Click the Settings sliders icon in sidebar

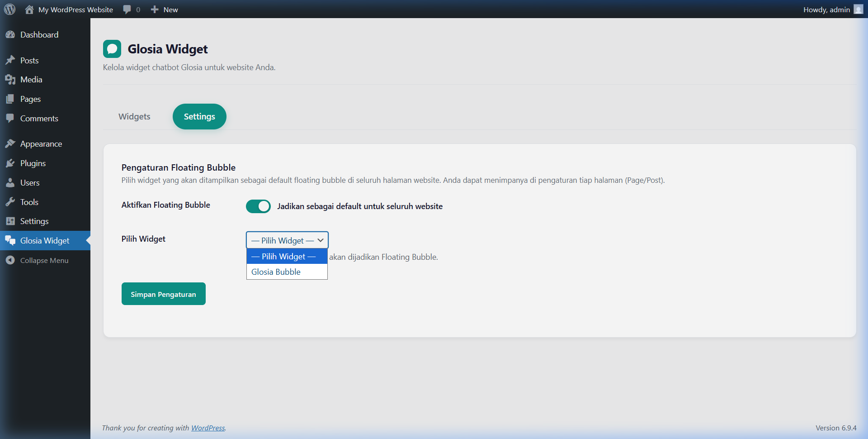pyautogui.click(x=10, y=221)
